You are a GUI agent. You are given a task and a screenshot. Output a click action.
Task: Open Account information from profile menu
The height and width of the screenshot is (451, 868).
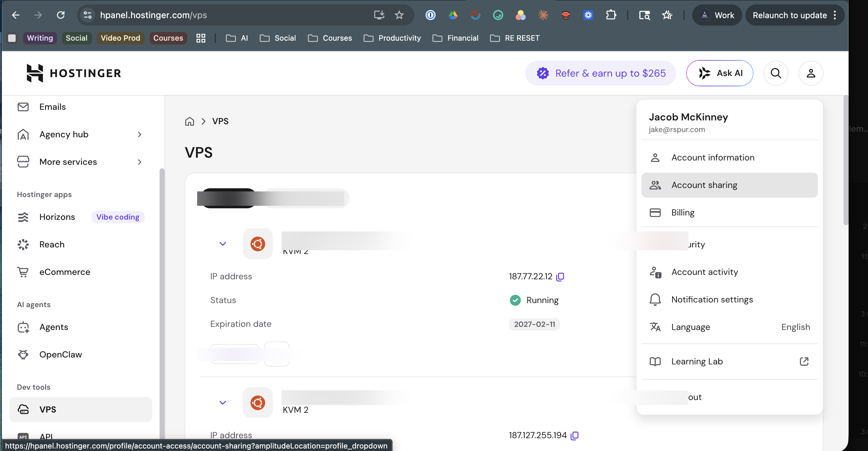(x=729, y=158)
